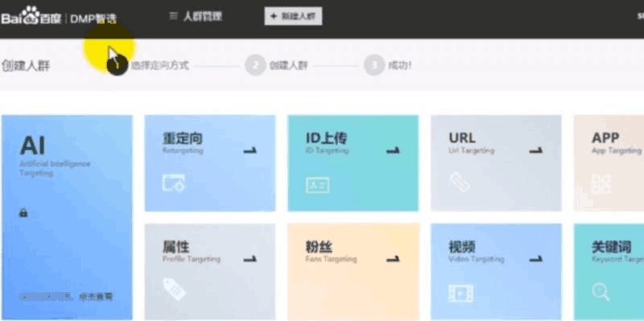Click the 选择定向方式 step label
Image resolution: width=644 pixels, height=321 pixels.
[x=160, y=65]
